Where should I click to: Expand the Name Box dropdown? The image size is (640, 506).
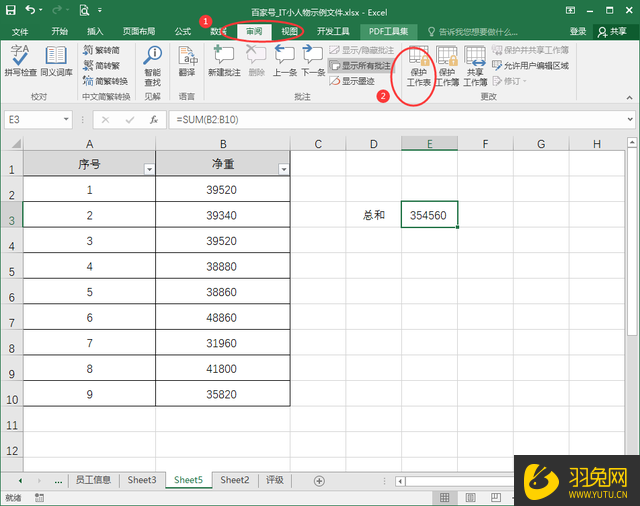tap(66, 120)
